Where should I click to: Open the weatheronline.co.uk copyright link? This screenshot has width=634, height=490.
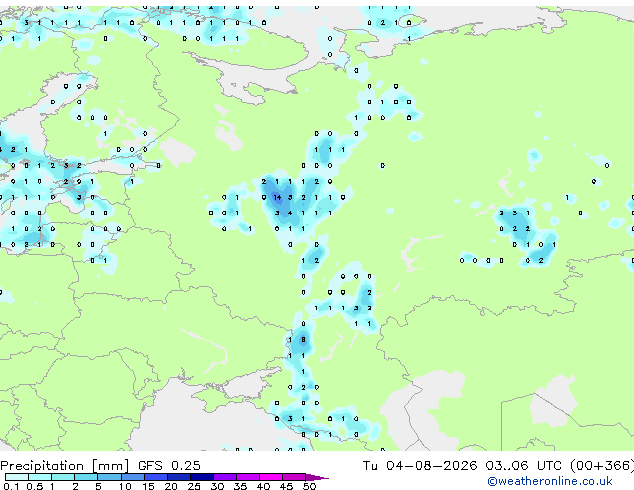pyautogui.click(x=550, y=481)
